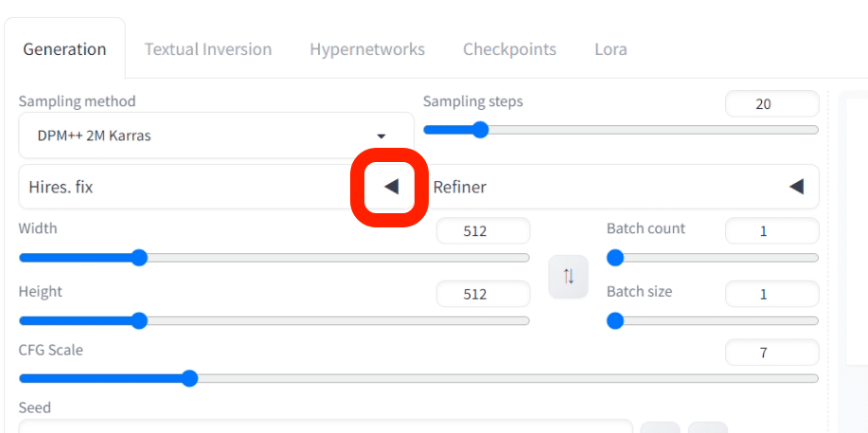Focus the Sampling steps number field
Screen dimensions: 868x433
tap(771, 104)
